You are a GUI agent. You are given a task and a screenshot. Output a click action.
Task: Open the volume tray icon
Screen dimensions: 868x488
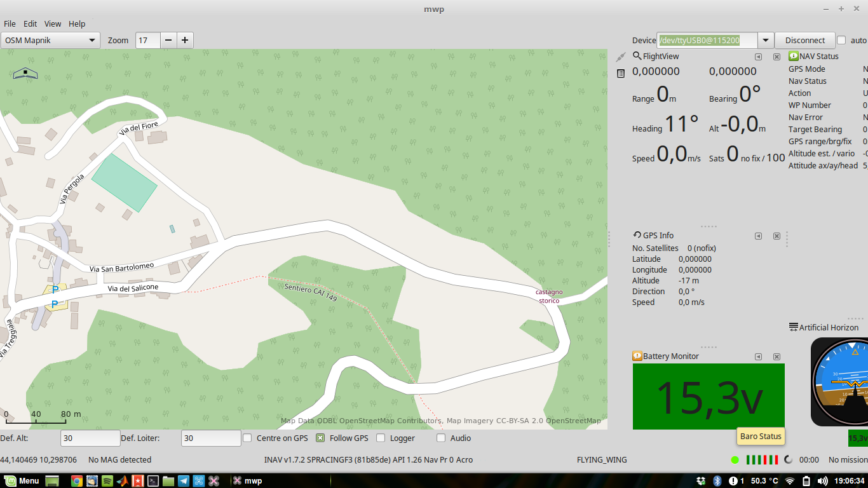(822, 481)
